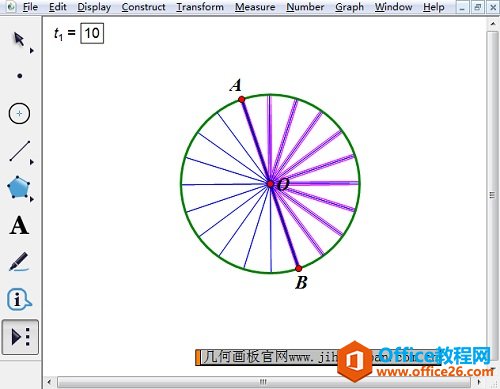Select the t1 parameter label

59,34
